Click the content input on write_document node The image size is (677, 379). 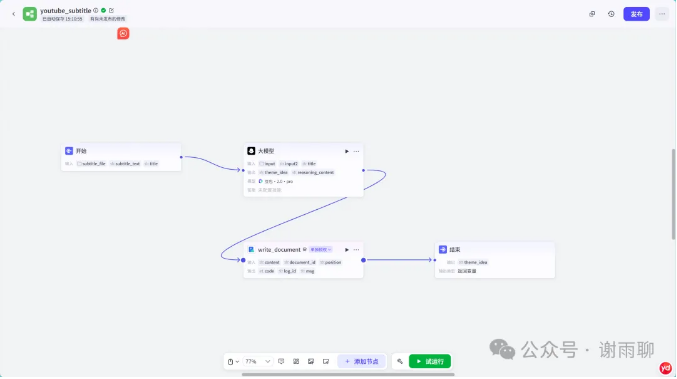coord(269,262)
